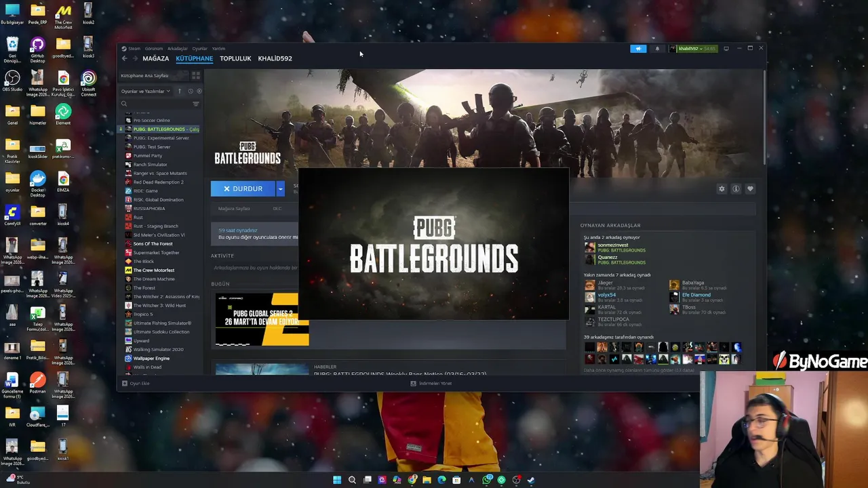Click the ready-to-play filter icon
This screenshot has height=488, width=868.
199,91
